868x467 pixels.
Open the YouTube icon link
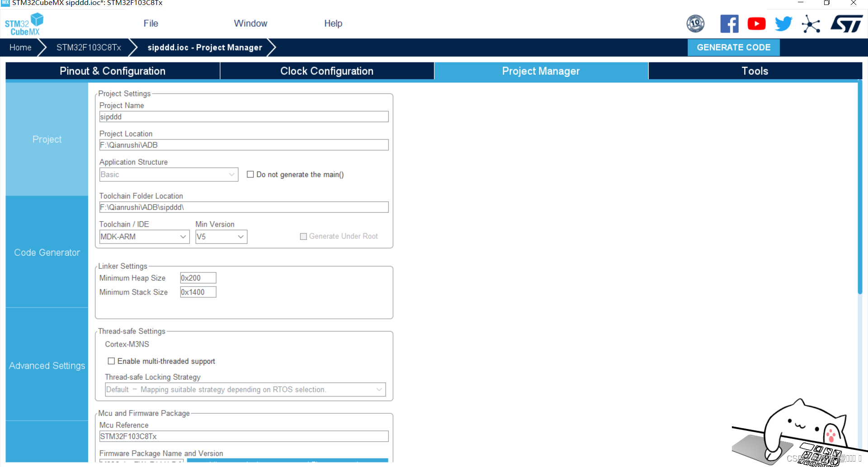coord(756,24)
